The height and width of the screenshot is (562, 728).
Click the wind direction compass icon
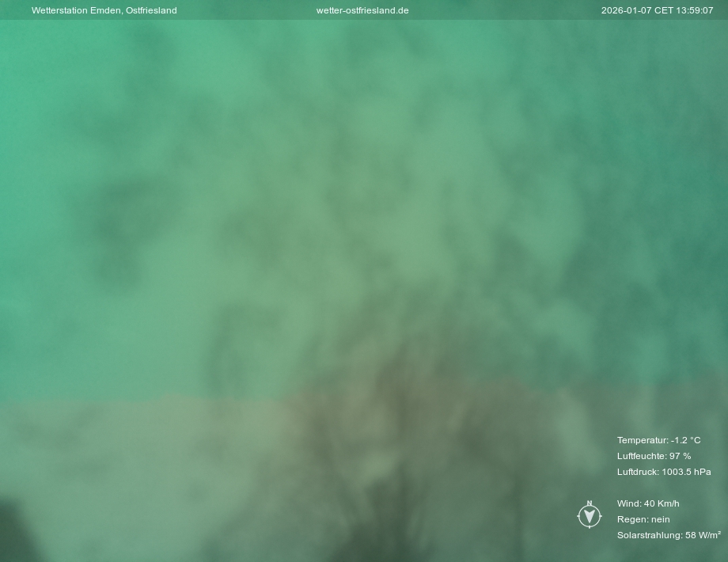tap(590, 515)
